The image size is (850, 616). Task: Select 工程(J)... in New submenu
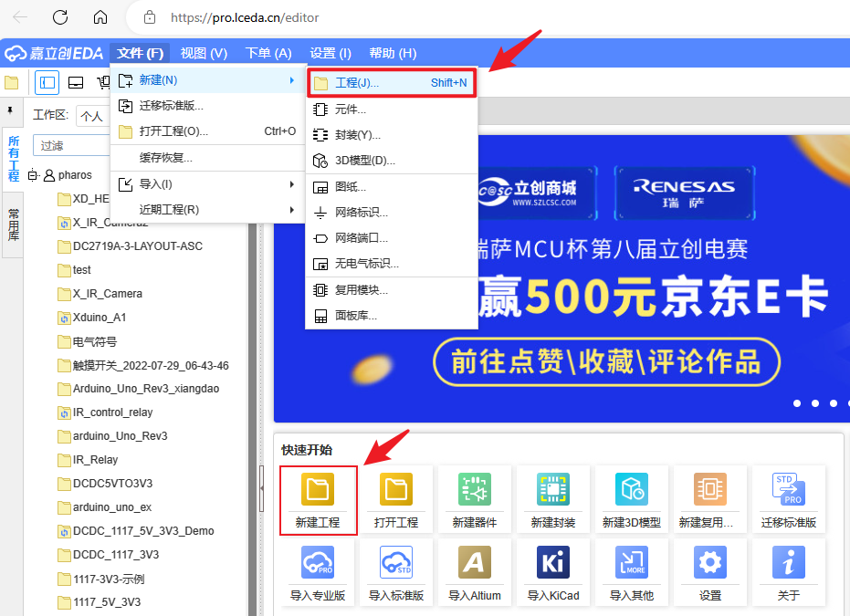coord(392,83)
